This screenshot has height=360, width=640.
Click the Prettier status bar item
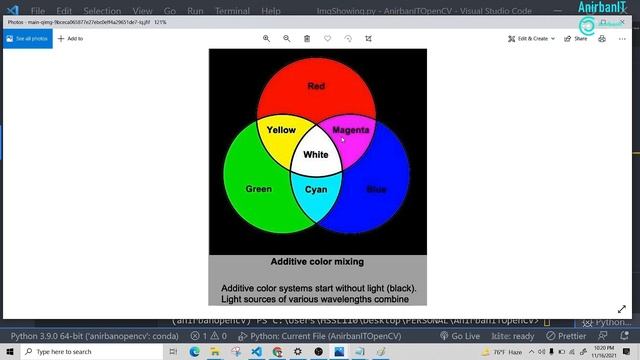566,336
